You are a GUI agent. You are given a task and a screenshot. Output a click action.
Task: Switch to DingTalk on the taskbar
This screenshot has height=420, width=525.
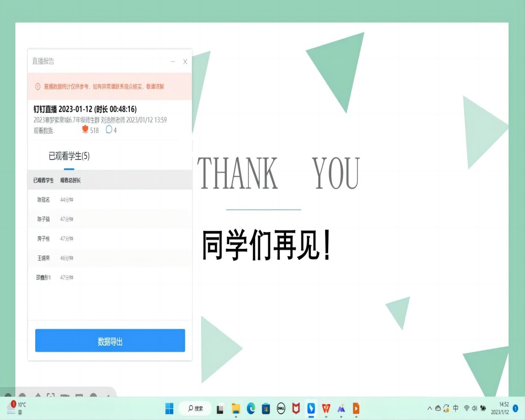coord(311,408)
